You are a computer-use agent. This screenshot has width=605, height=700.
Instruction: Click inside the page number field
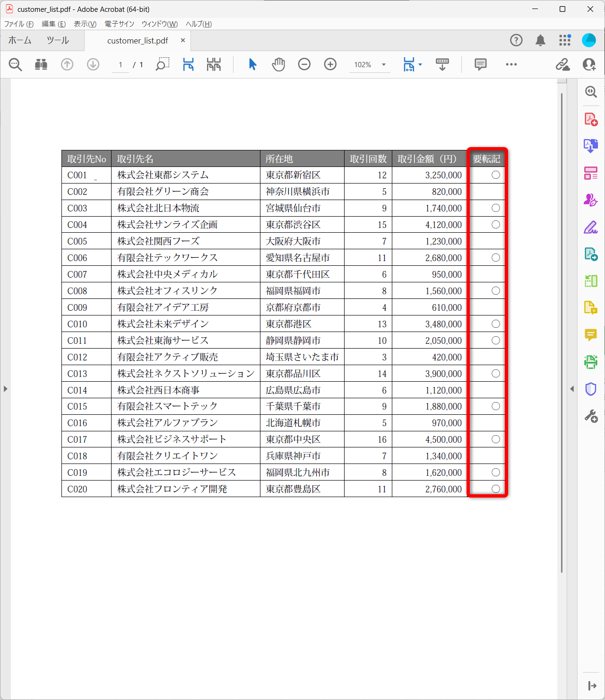point(120,64)
